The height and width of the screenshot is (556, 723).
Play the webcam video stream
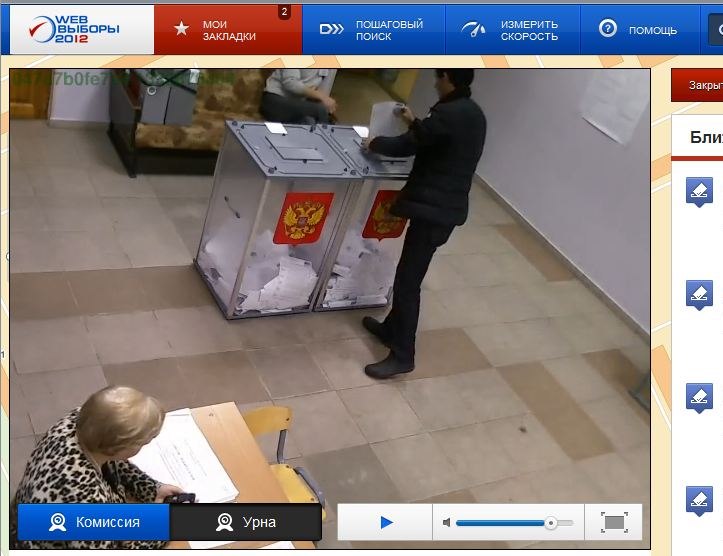point(386,522)
